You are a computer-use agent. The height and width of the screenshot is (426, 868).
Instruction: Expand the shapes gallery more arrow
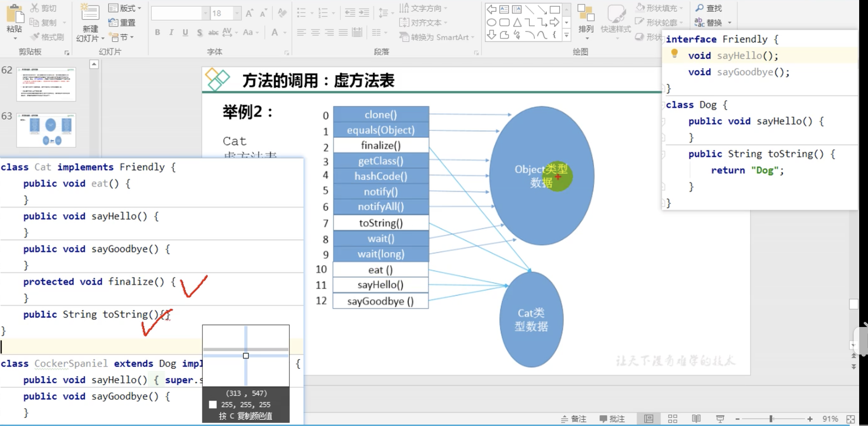[567, 35]
